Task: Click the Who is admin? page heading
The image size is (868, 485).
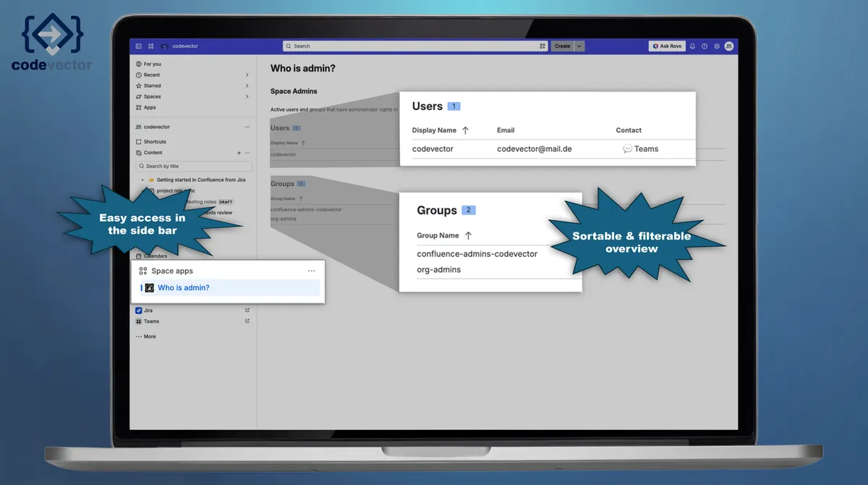Action: click(302, 68)
